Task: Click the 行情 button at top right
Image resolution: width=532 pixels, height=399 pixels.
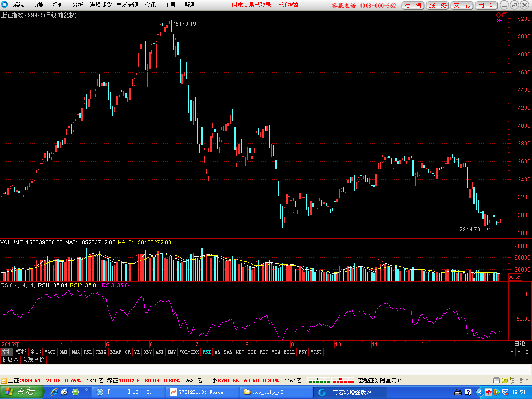Action: pos(413,5)
